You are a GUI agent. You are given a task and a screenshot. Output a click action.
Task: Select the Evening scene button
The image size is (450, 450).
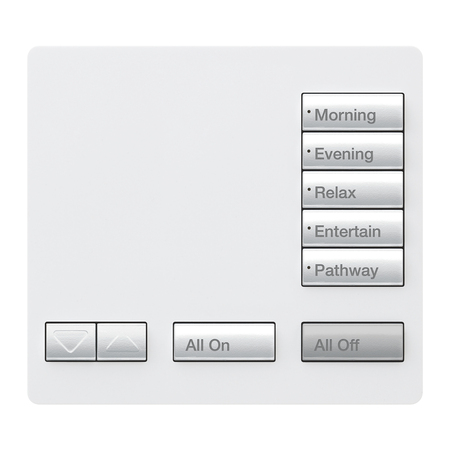click(x=353, y=151)
